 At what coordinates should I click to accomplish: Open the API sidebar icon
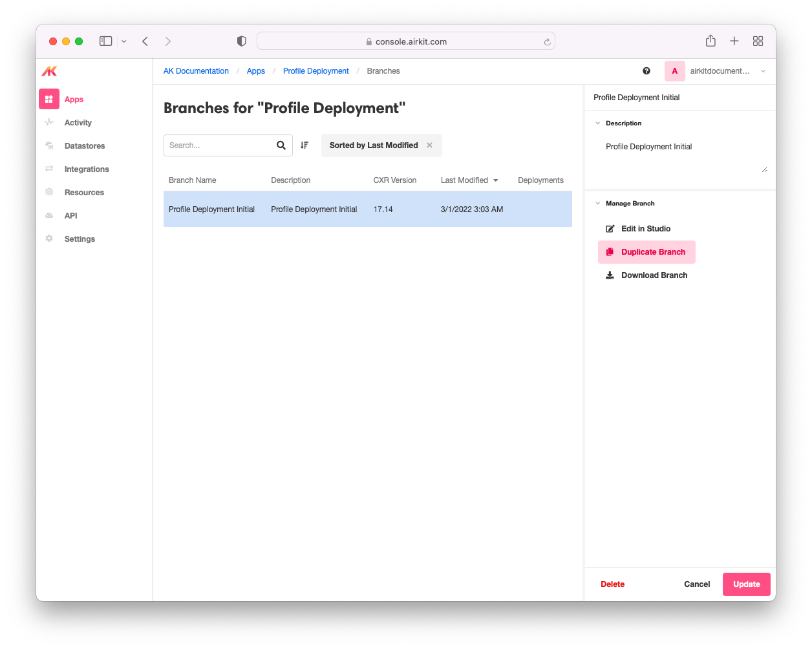49,215
